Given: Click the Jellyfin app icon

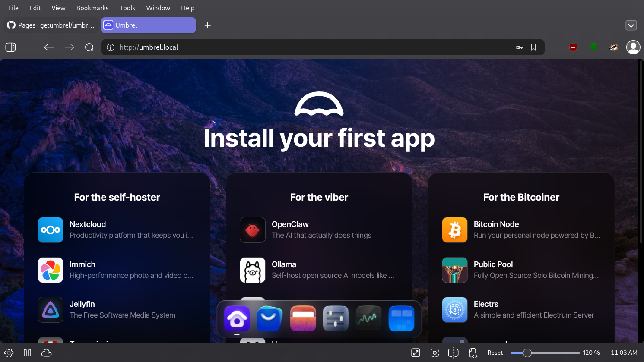Looking at the screenshot, I should click(x=51, y=310).
